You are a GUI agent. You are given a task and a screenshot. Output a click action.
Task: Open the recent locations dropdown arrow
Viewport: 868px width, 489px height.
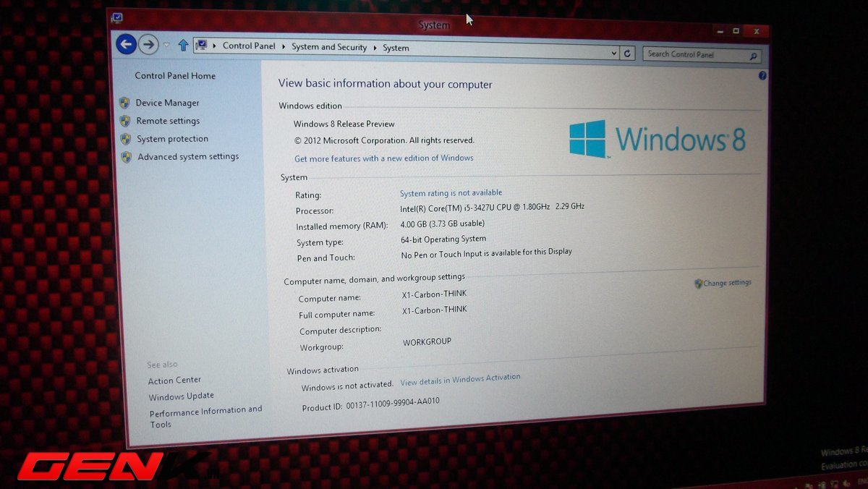coord(166,46)
